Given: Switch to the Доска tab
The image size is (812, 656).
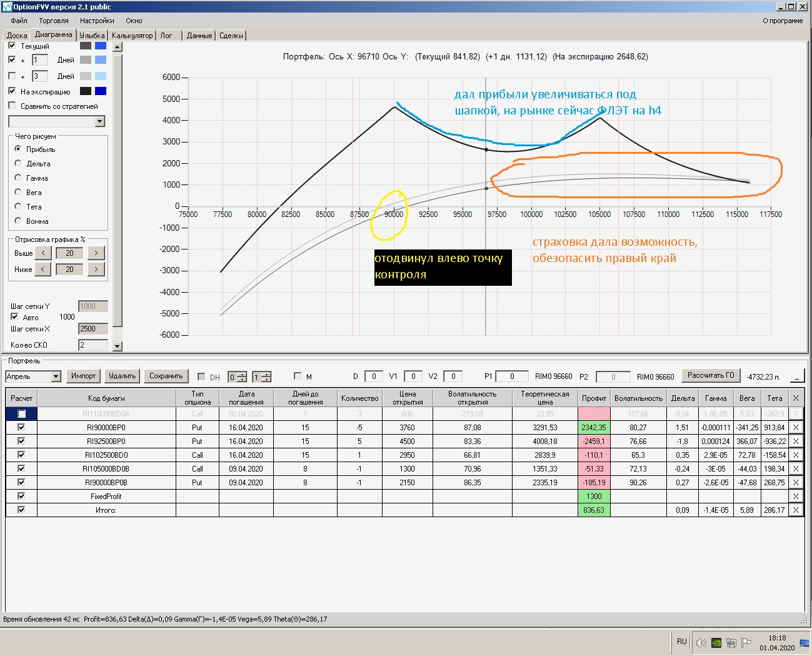Looking at the screenshot, I should [x=17, y=36].
